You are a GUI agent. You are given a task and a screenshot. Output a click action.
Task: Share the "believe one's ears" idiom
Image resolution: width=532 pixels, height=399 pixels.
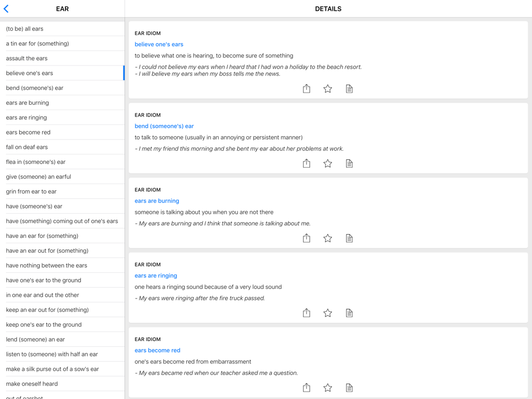tap(306, 89)
